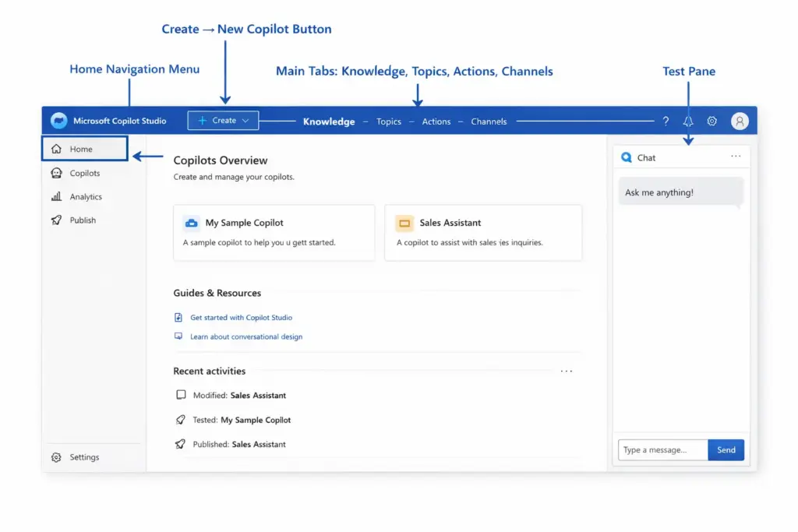Click rocket icon next to Tested entry
The height and width of the screenshot is (532, 798).
(x=180, y=420)
